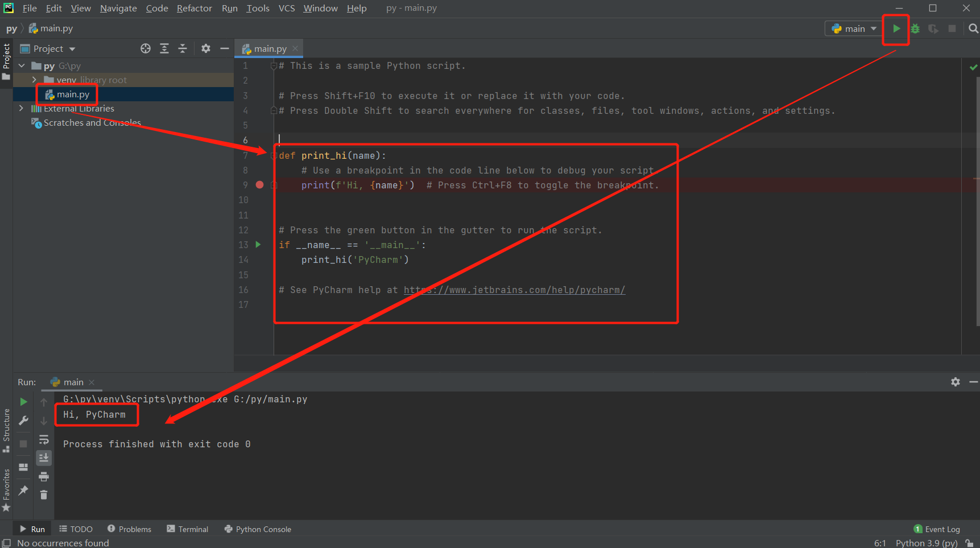Screen dimensions: 980x548
Task: Select main.py in the Project tree
Action: pos(72,94)
